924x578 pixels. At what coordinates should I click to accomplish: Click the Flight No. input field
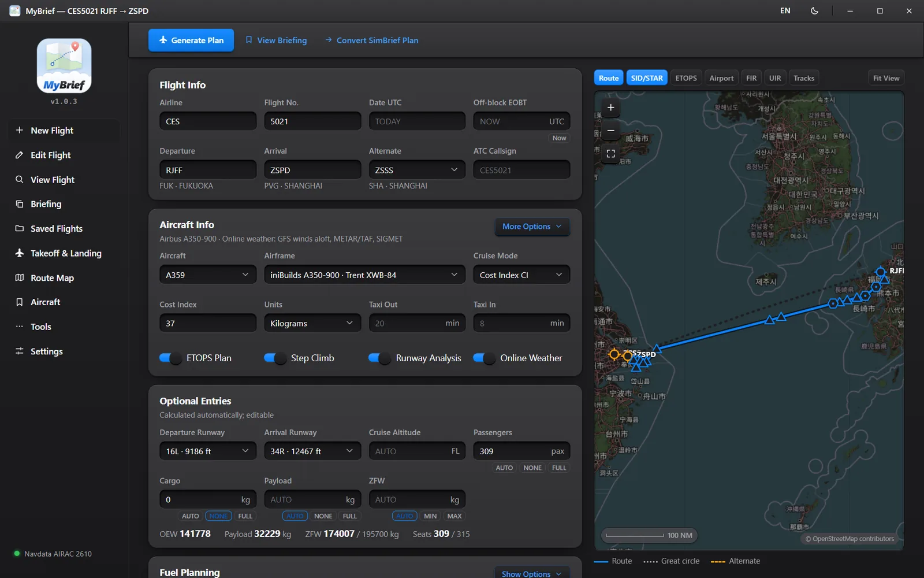pyautogui.click(x=312, y=121)
